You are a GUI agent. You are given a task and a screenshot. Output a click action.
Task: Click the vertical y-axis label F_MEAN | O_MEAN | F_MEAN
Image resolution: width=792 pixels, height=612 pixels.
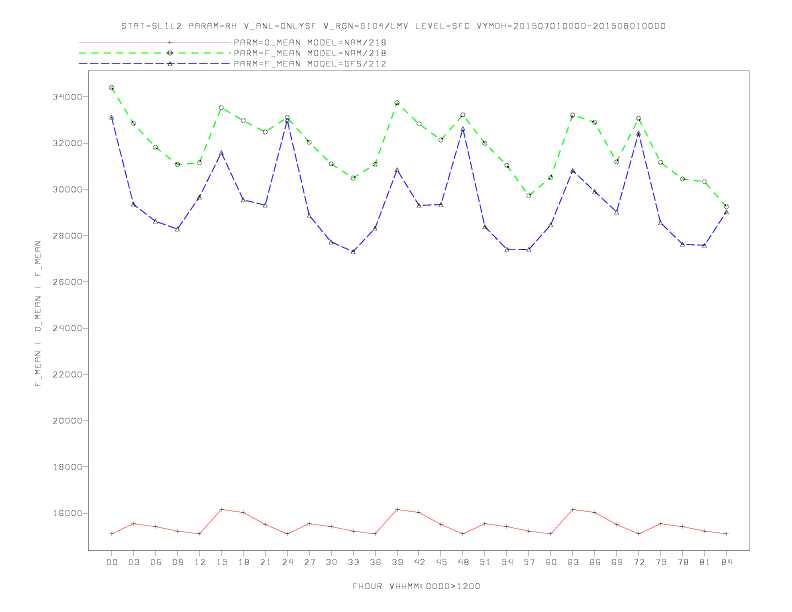pyautogui.click(x=38, y=314)
